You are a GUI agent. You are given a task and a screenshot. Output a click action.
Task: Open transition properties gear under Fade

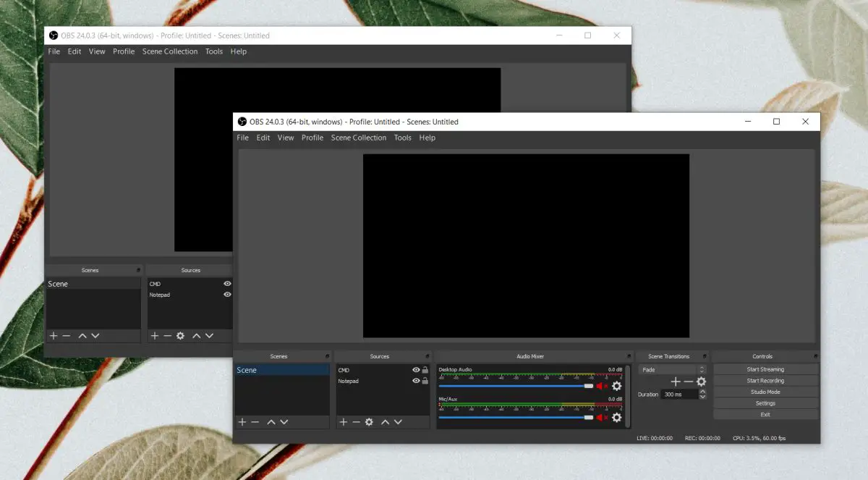click(x=701, y=382)
